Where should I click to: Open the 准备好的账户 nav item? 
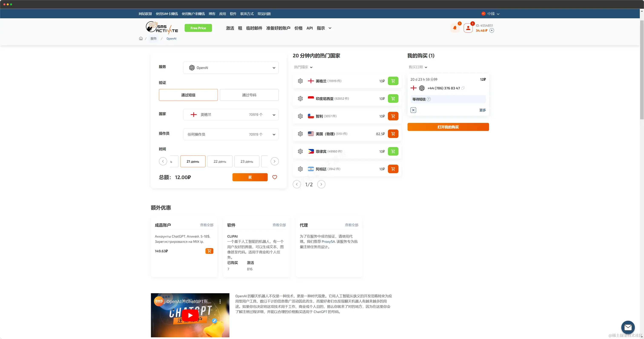(x=278, y=28)
